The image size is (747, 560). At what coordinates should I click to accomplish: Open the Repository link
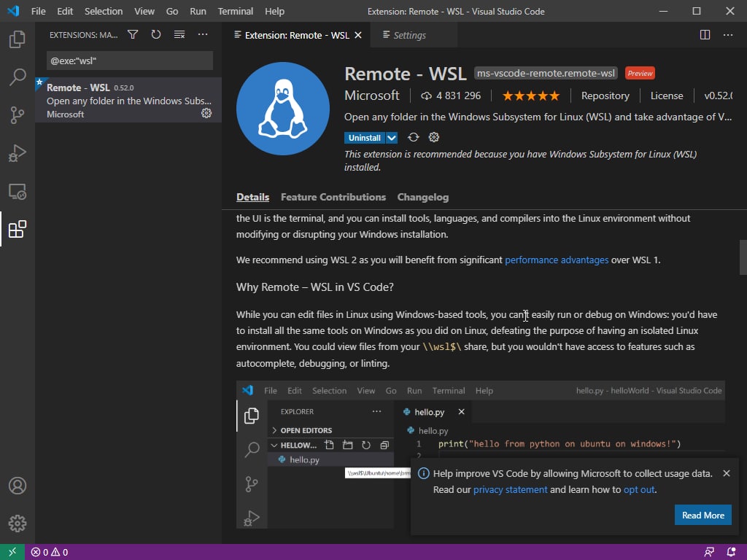pyautogui.click(x=605, y=96)
